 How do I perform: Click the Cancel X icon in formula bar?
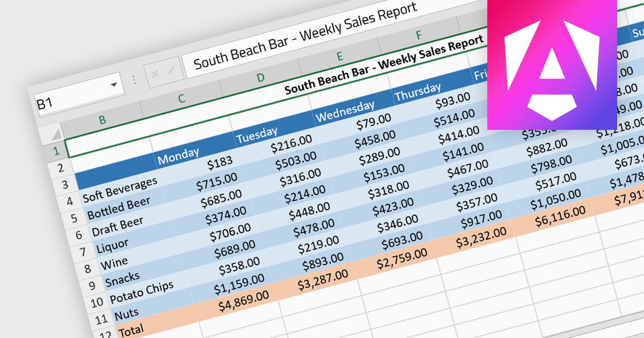pyautogui.click(x=155, y=75)
